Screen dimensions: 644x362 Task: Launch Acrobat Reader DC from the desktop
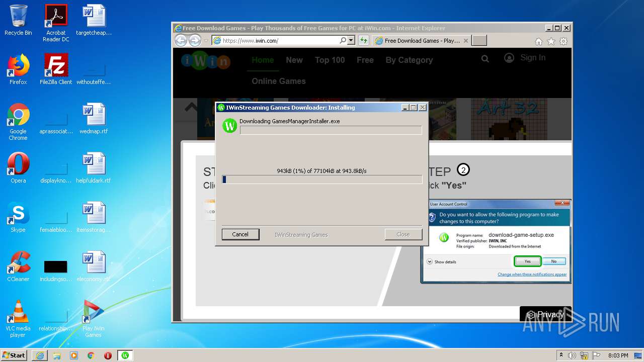pyautogui.click(x=56, y=23)
